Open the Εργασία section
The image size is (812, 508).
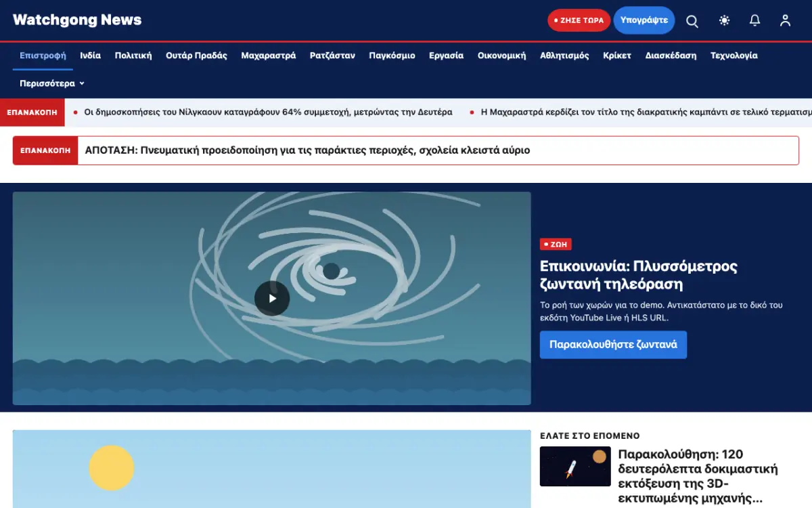tap(446, 56)
